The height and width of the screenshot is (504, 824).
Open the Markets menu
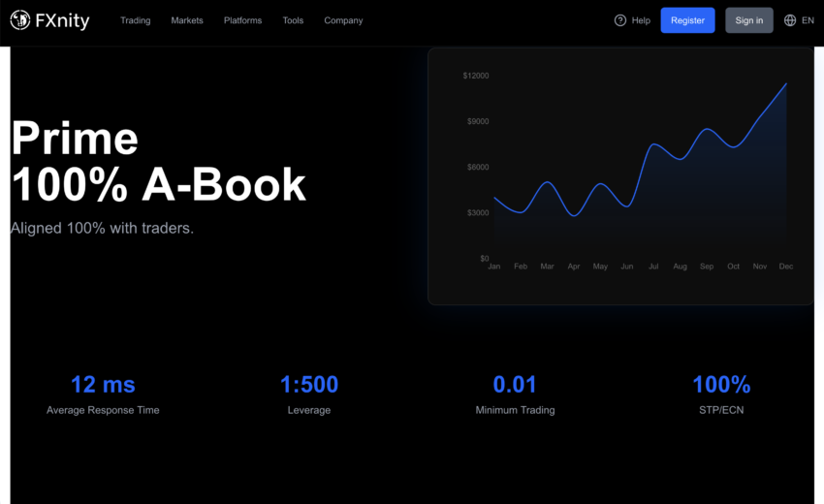coord(187,20)
